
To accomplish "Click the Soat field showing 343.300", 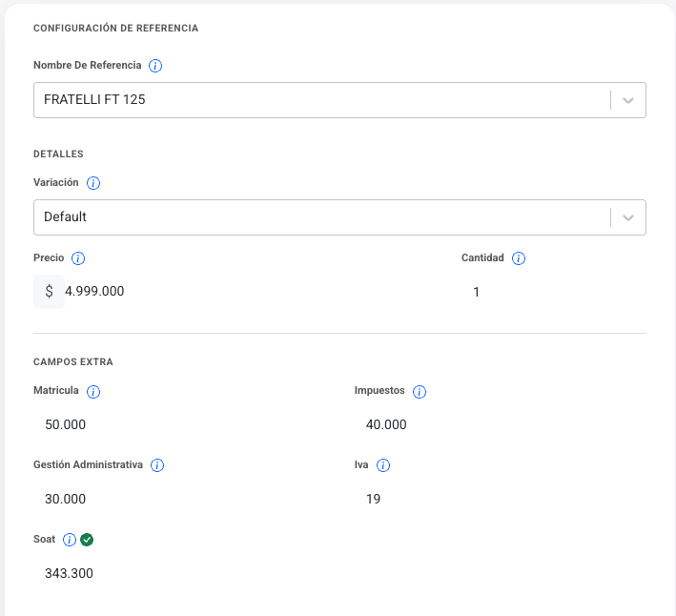I will point(181,574).
